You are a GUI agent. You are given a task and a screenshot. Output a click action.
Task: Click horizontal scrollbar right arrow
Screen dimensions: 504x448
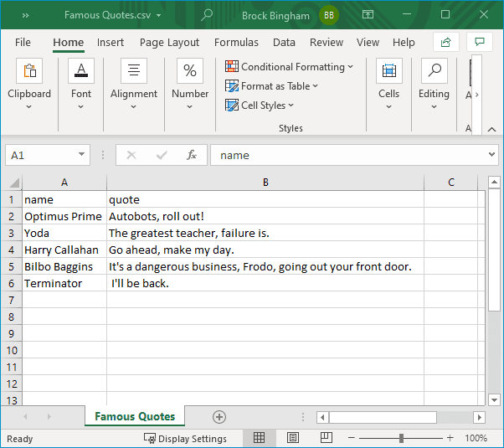coord(479,418)
